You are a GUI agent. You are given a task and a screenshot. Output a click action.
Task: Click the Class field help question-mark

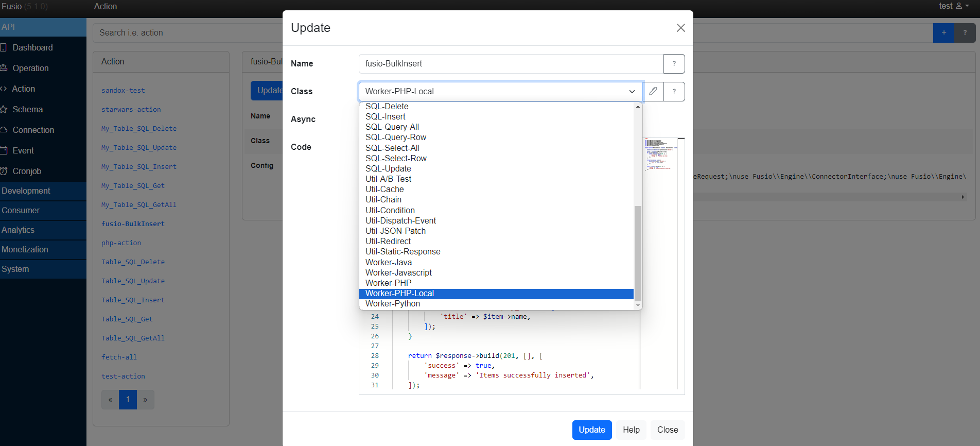pos(674,91)
